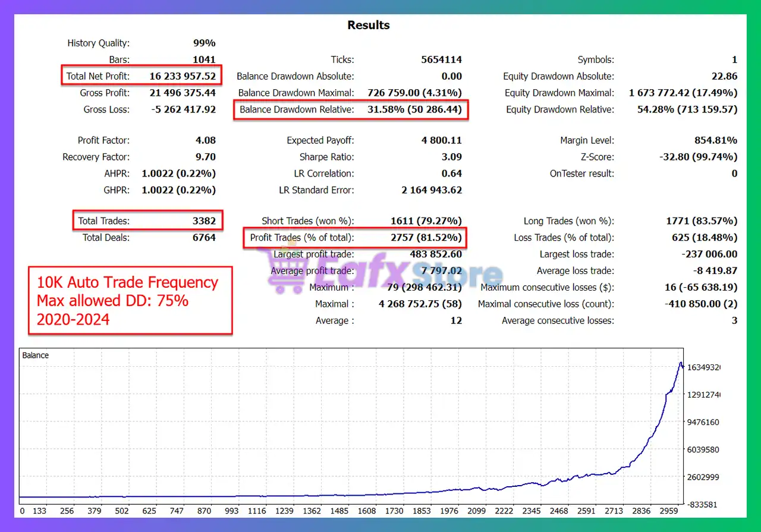The width and height of the screenshot is (761, 532).
Task: Select the Margin Level value 854.81%
Action: [x=714, y=140]
